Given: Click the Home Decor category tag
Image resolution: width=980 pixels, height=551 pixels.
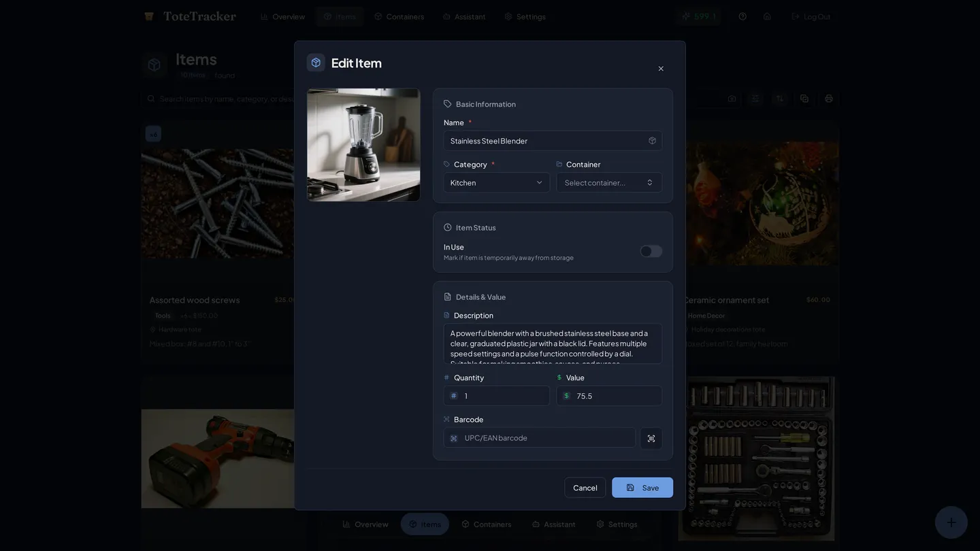Looking at the screenshot, I should [706, 316].
